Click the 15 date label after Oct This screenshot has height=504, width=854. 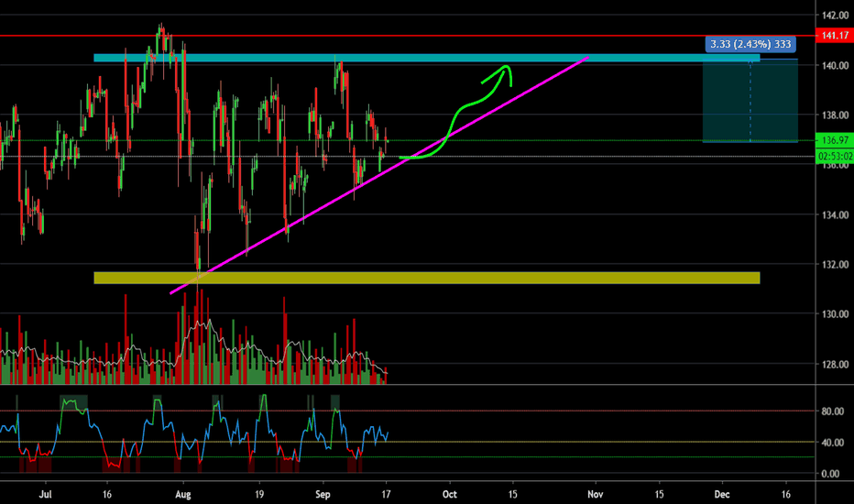coord(512,494)
